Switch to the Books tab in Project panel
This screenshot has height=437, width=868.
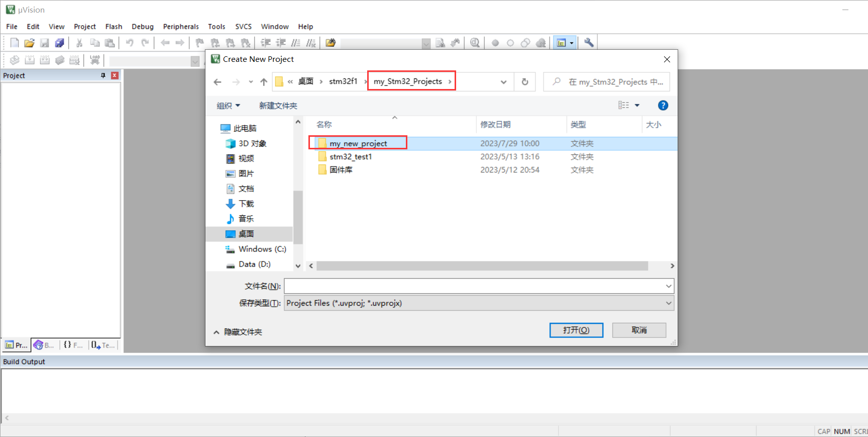coord(44,345)
